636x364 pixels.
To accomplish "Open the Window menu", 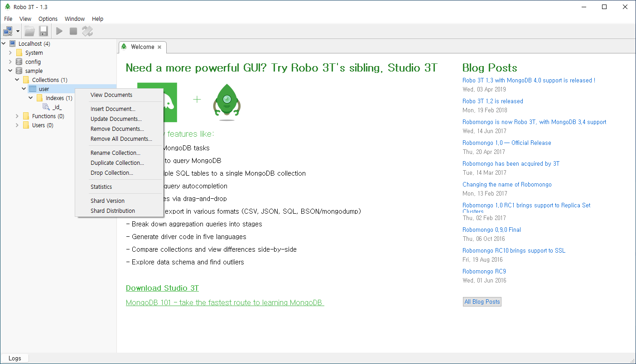I will (75, 19).
